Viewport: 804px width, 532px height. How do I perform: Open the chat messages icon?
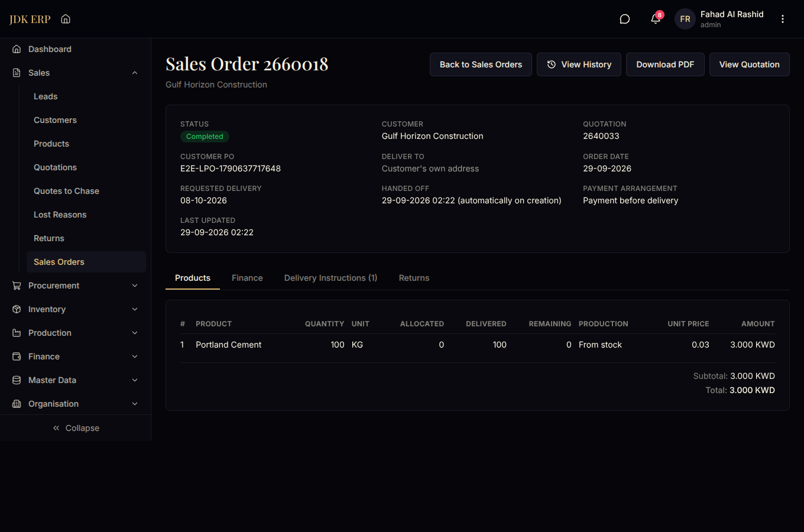[624, 19]
